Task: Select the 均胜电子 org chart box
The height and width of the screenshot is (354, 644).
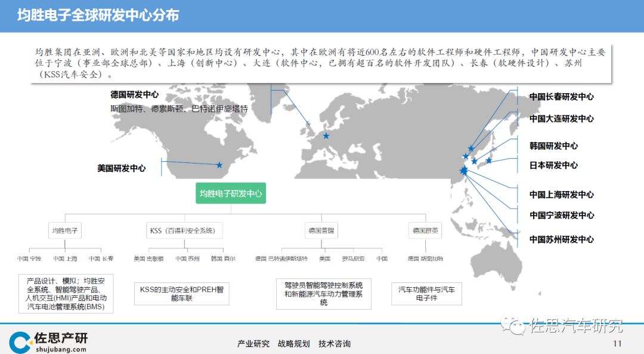Action: [x=64, y=230]
